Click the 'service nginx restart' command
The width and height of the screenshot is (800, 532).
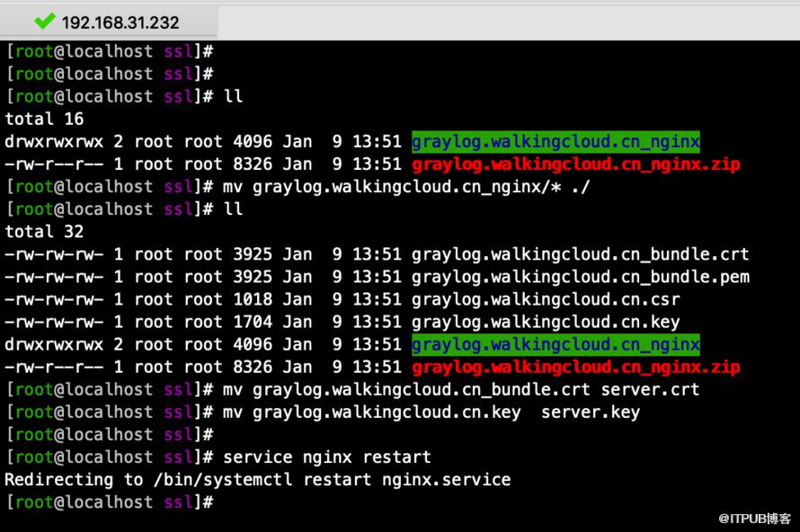(x=327, y=457)
